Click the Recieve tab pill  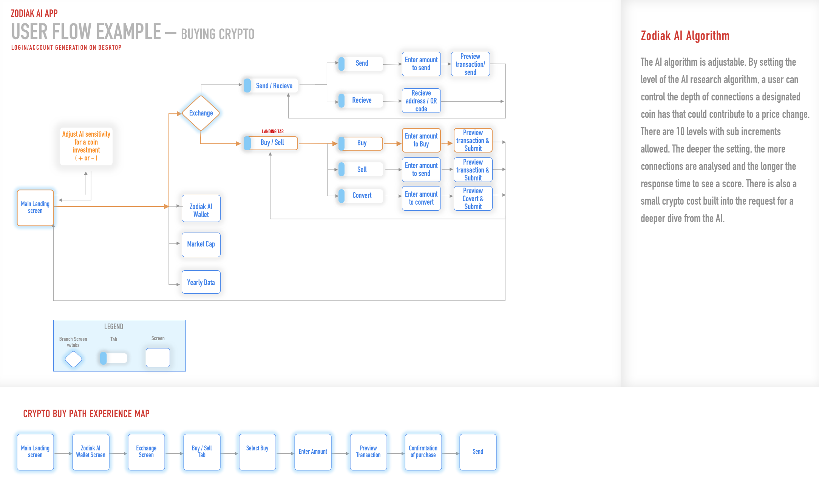pos(361,100)
